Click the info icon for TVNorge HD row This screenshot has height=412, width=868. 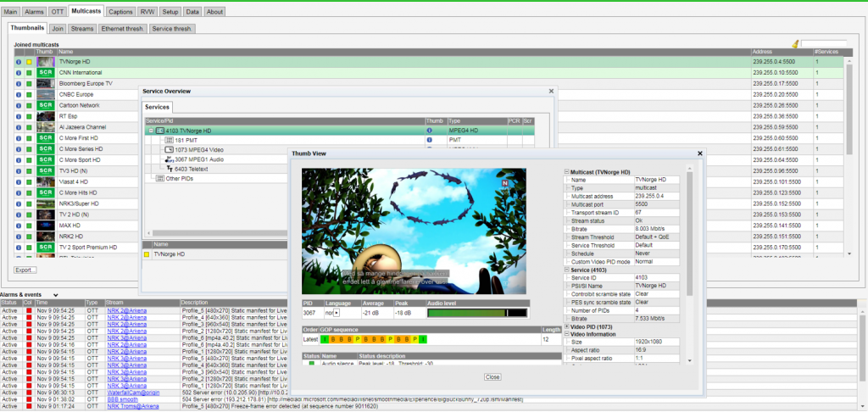(18, 62)
